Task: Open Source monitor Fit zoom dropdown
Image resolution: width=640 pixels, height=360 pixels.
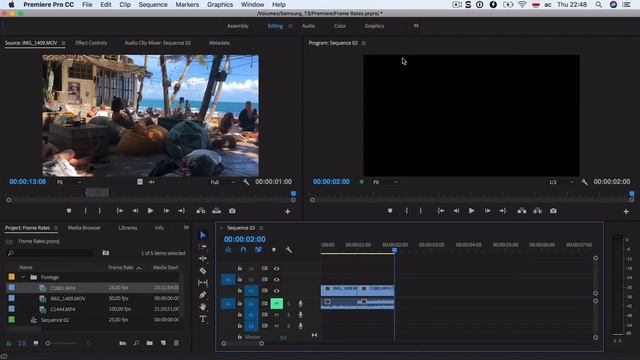Action: pyautogui.click(x=69, y=182)
